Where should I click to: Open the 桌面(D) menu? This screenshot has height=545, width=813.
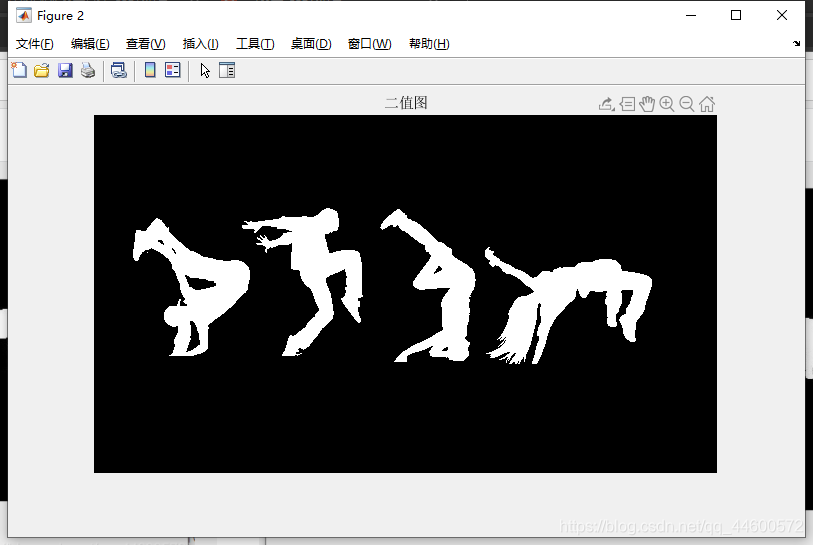coord(311,44)
